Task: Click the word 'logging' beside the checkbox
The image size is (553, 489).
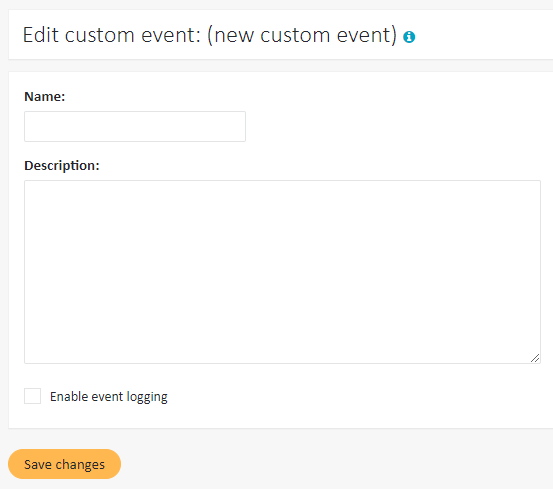Action: click(x=147, y=397)
